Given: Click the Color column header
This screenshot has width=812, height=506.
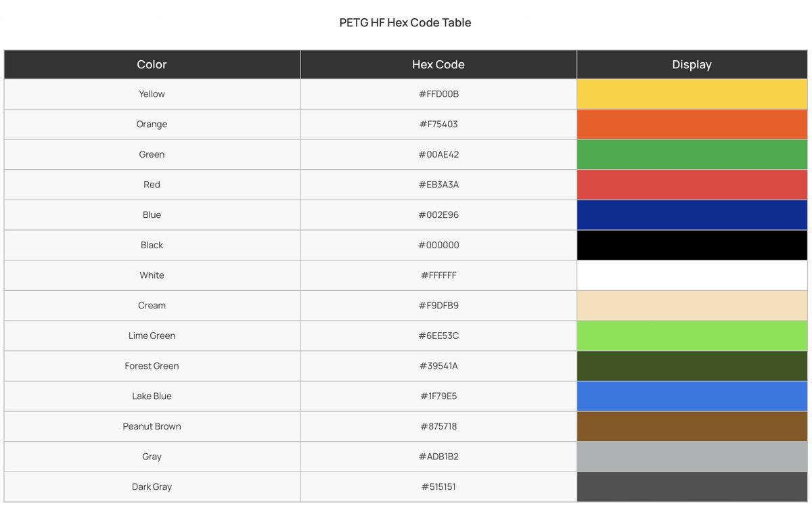Looking at the screenshot, I should click(152, 64).
